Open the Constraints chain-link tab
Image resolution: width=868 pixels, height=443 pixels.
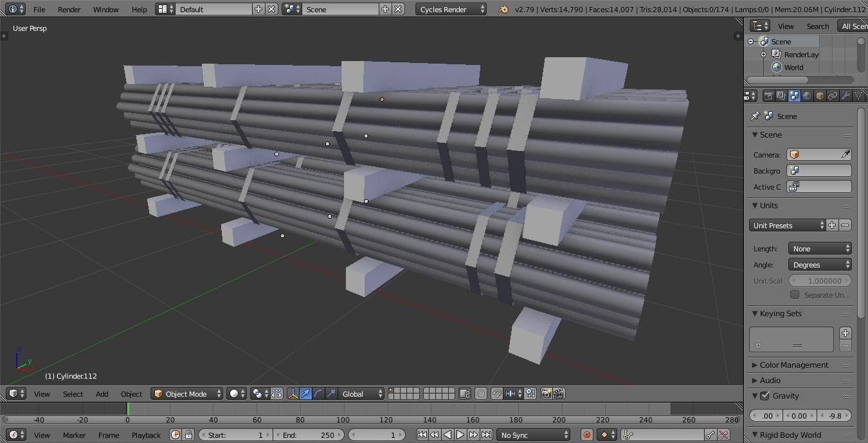[833, 95]
